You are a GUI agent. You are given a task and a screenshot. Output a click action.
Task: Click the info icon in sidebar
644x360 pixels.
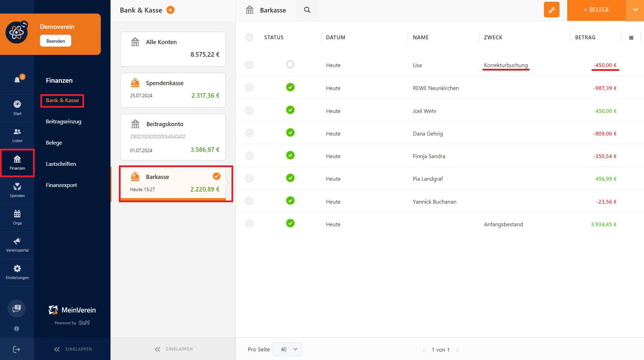tap(17, 329)
